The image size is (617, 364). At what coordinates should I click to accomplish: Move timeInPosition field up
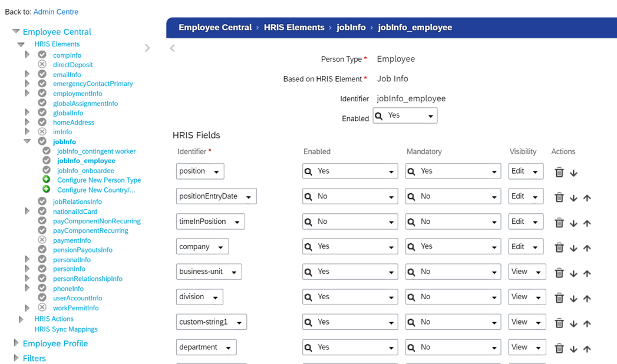(x=587, y=223)
